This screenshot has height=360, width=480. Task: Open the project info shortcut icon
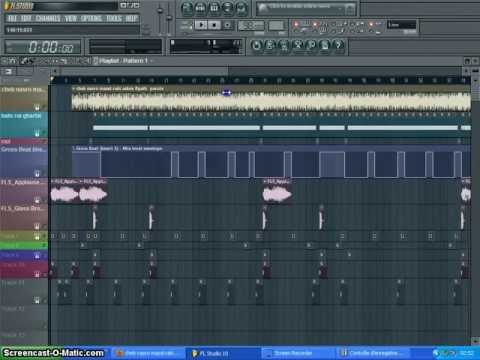(x=325, y=45)
